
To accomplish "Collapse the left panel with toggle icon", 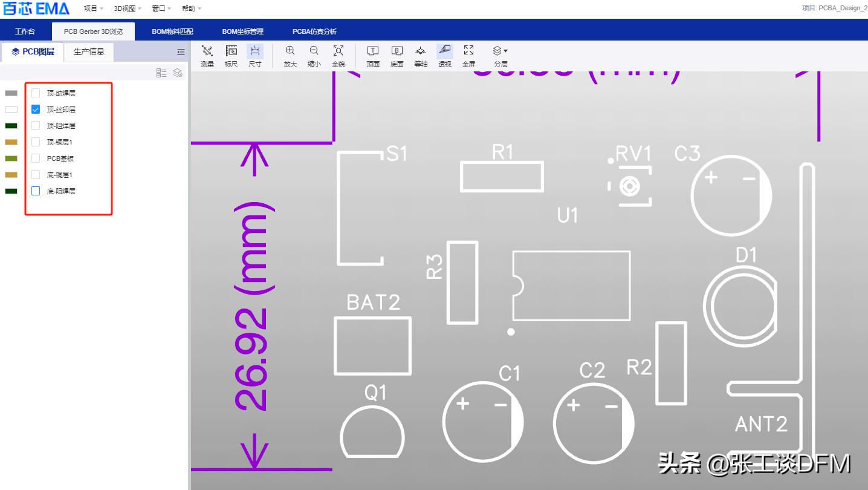I will pos(181,53).
